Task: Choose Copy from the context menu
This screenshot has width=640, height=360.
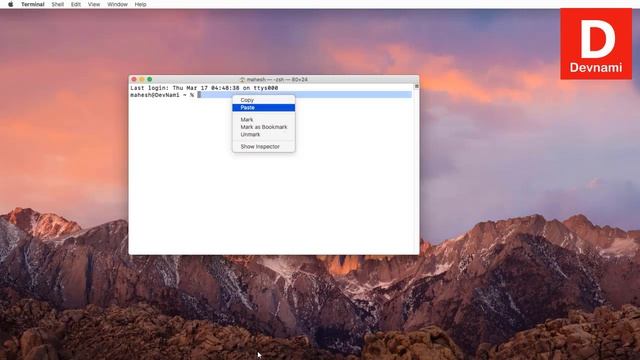Action: (264, 100)
